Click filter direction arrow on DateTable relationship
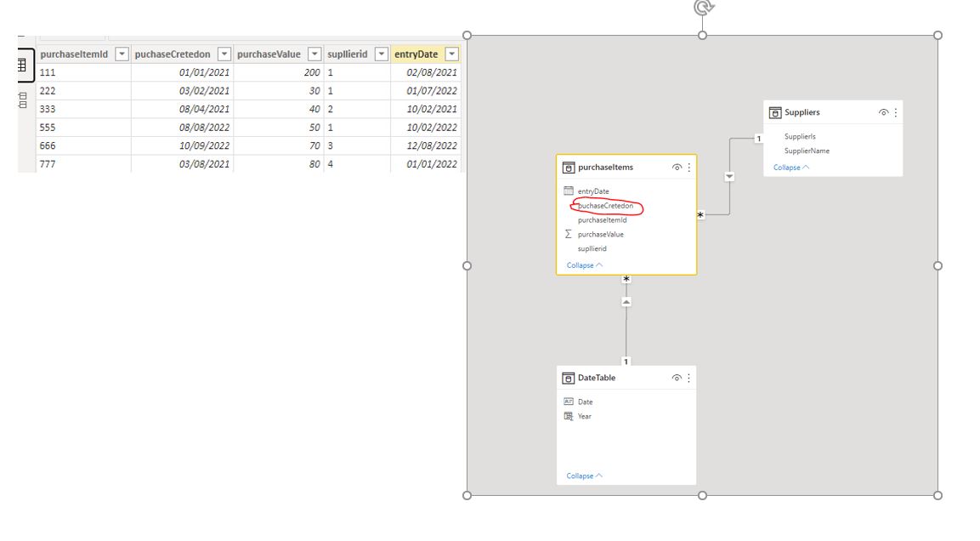 pyautogui.click(x=626, y=302)
